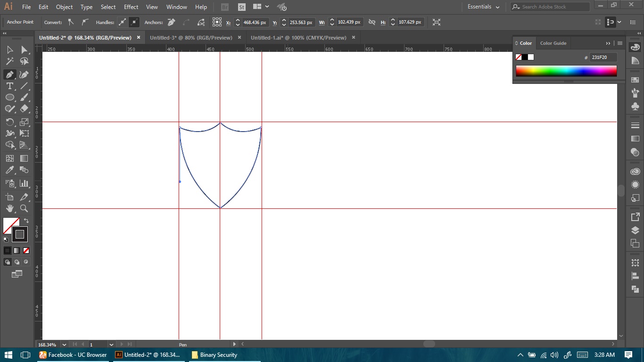Enable show handles for multiple anchor points
Image resolution: width=644 pixels, height=362 pixels.
coord(123,22)
